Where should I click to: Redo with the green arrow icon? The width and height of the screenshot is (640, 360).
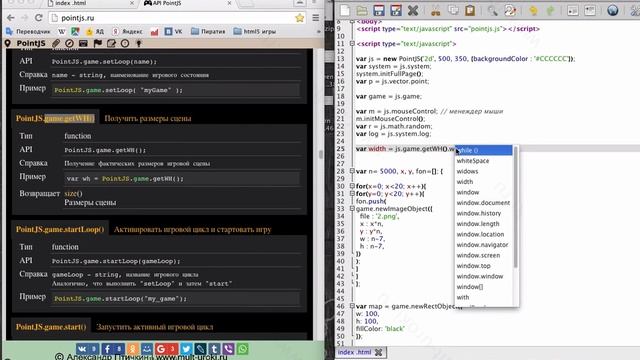pyautogui.click(x=550, y=10)
